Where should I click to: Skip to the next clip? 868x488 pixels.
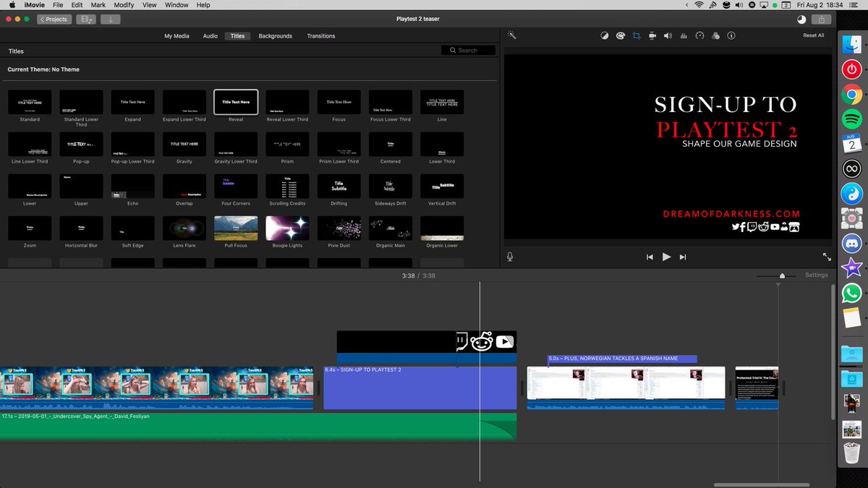click(683, 257)
